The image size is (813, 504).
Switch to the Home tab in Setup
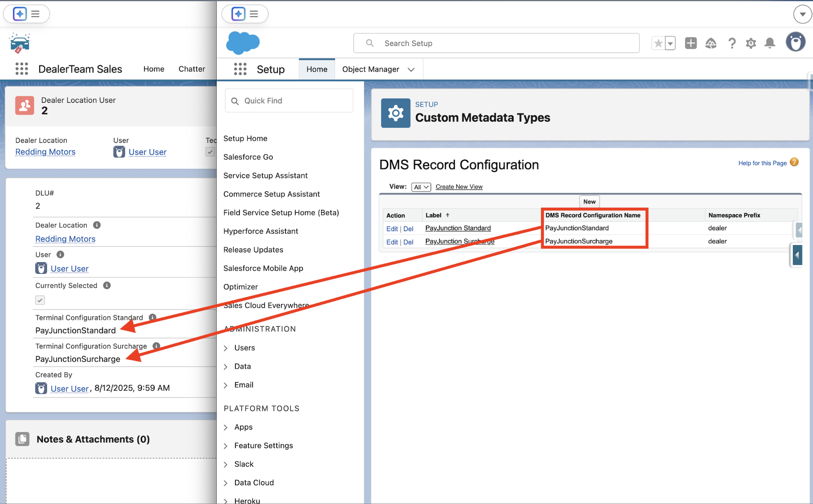(x=317, y=69)
